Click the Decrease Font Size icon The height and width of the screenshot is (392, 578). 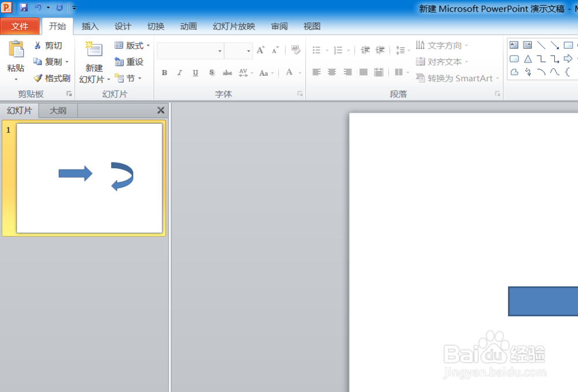click(x=275, y=50)
